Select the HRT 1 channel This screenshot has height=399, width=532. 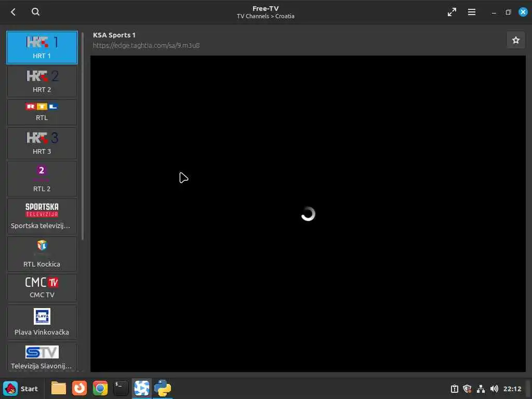(x=42, y=47)
